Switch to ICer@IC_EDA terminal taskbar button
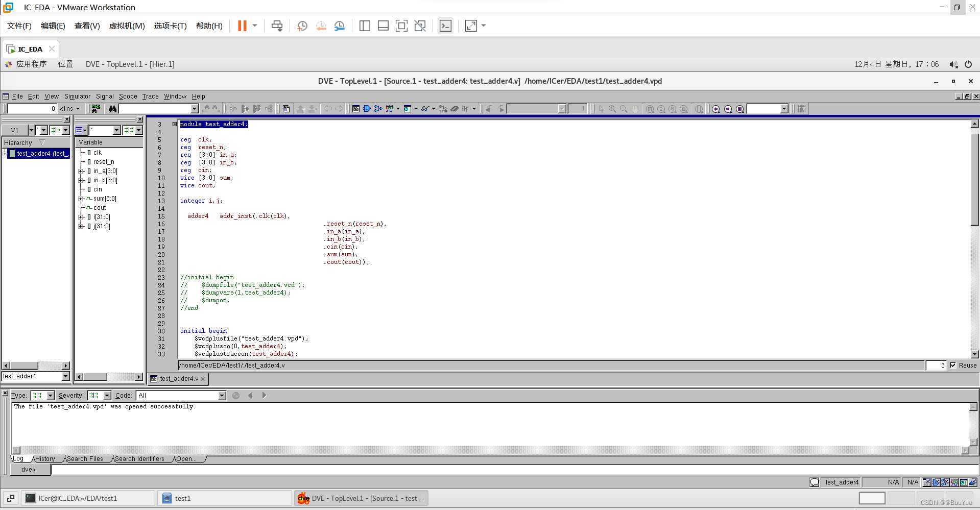Image resolution: width=980 pixels, height=510 pixels. (88, 498)
